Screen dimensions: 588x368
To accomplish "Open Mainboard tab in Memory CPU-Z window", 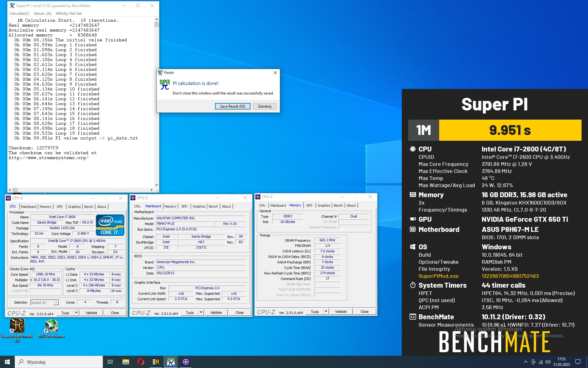I will click(x=278, y=205).
